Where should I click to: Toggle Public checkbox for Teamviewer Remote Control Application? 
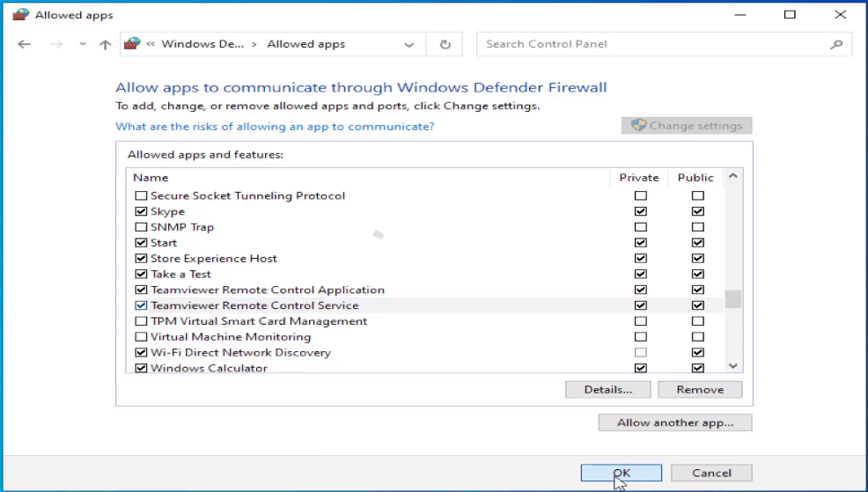point(697,290)
